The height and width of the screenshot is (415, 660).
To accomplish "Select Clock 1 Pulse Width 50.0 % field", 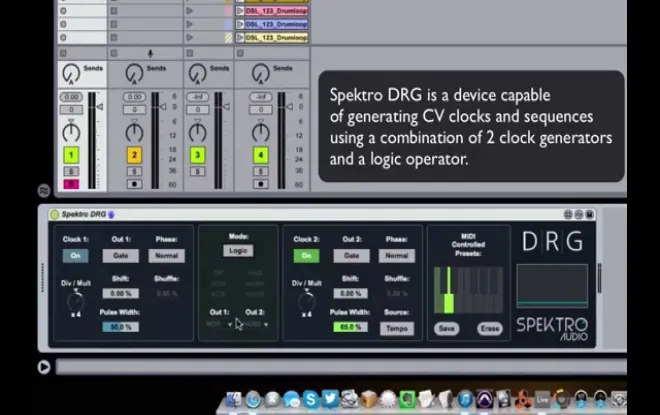I will point(120,327).
